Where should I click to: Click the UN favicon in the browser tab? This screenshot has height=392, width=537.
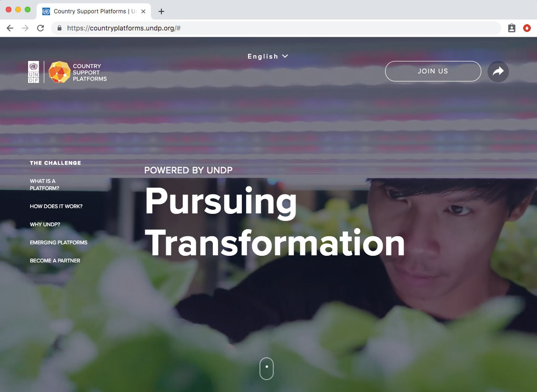[x=46, y=11]
